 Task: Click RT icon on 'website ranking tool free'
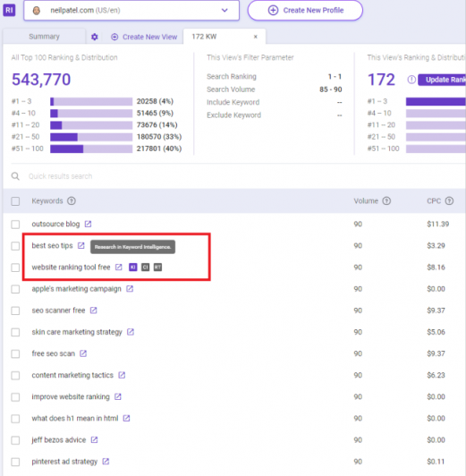point(157,268)
